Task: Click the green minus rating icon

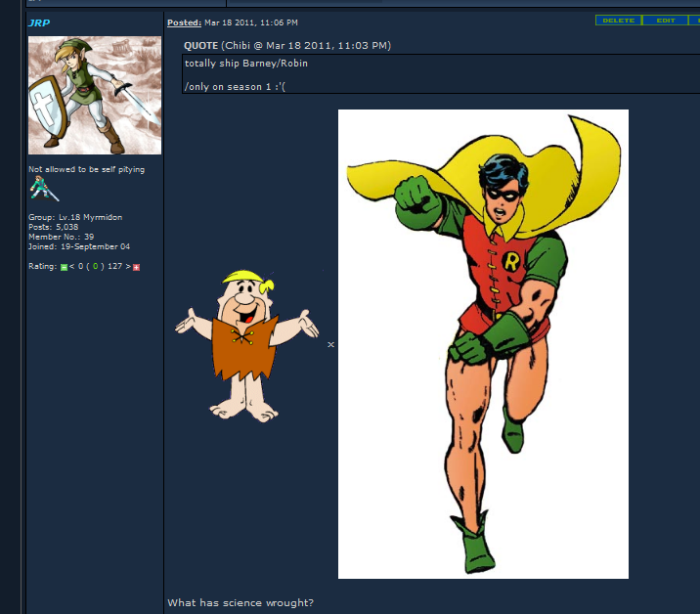Action: (x=64, y=267)
